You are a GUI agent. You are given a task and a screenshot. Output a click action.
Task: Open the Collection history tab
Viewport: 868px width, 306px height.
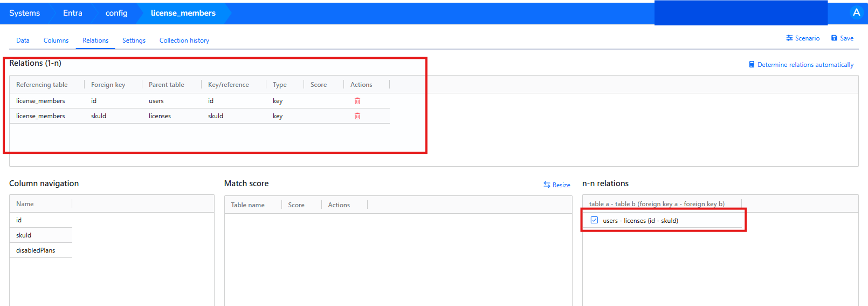(x=184, y=40)
